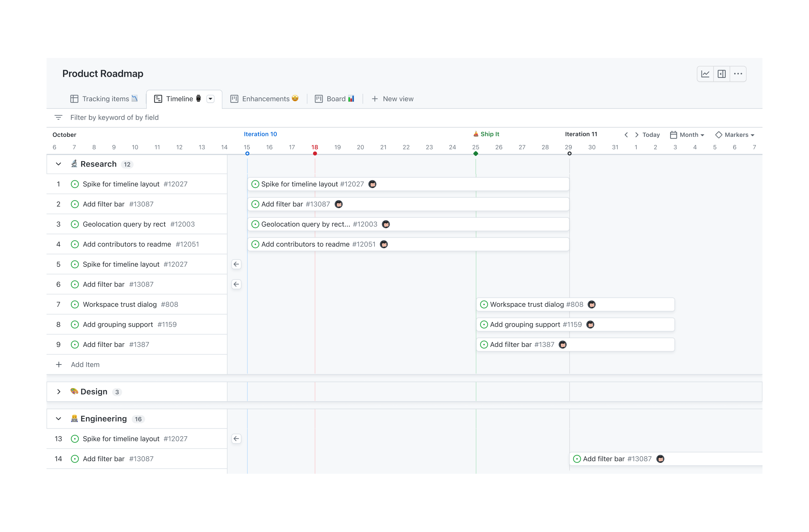Image resolution: width=809 pixels, height=532 pixels.
Task: Toggle the side panel icon near top right
Action: (722, 73)
